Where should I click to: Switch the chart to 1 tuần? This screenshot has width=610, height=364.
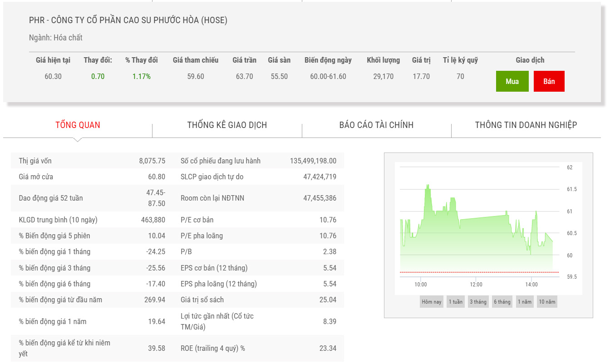coord(455,302)
